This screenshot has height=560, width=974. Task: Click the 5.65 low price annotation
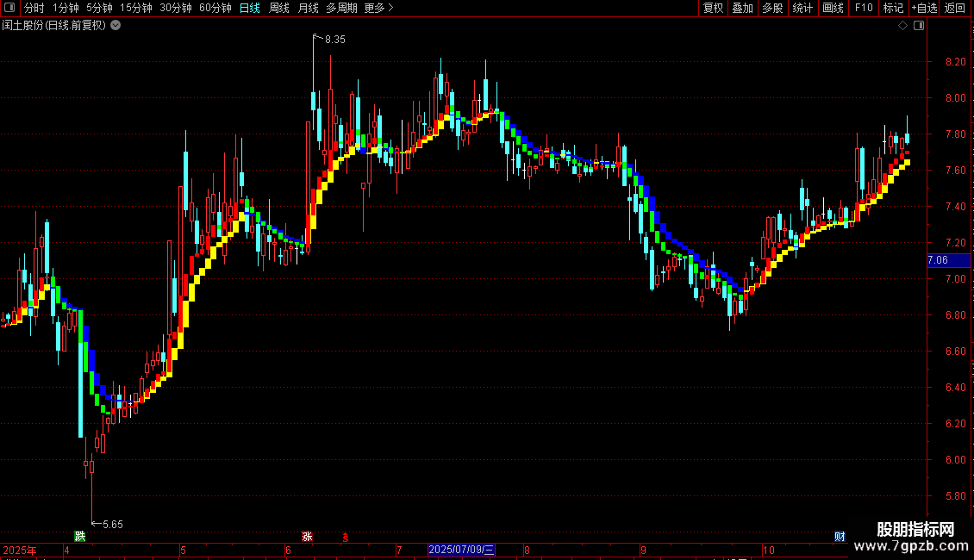tap(112, 525)
